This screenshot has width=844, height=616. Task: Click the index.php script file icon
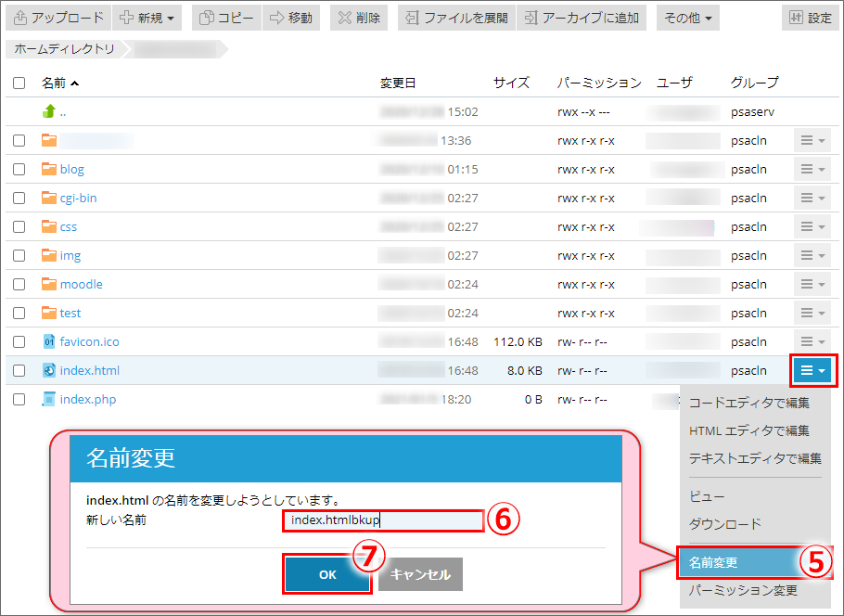click(x=49, y=399)
